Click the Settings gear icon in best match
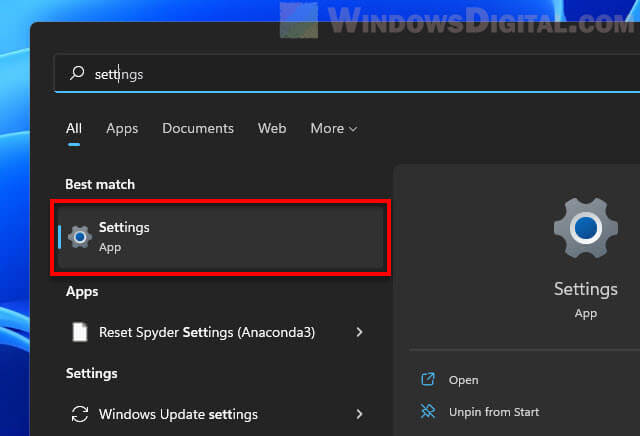The height and width of the screenshot is (436, 640). point(80,237)
